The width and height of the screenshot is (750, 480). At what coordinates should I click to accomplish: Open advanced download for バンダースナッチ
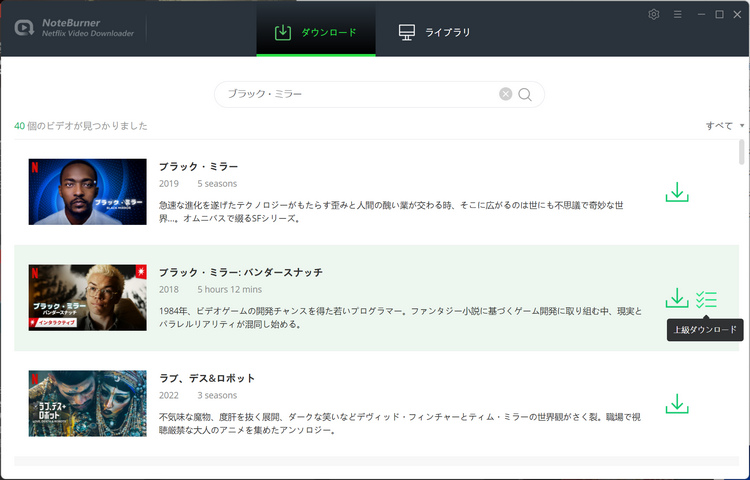coord(706,299)
